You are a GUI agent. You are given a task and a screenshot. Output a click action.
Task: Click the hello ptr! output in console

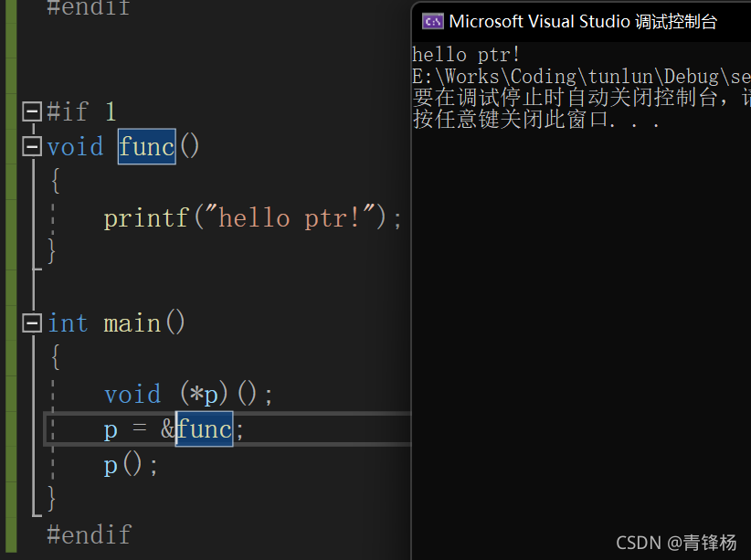click(466, 55)
